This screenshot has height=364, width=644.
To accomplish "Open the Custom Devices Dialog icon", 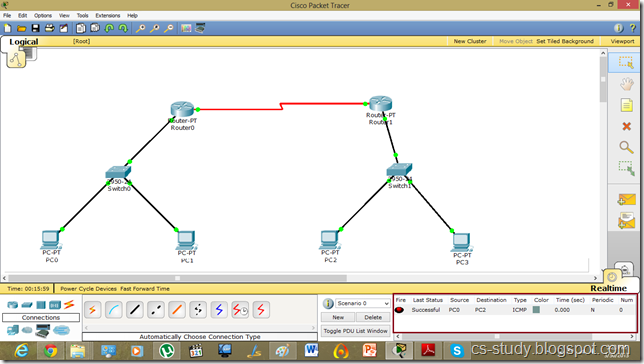I will point(200,28).
